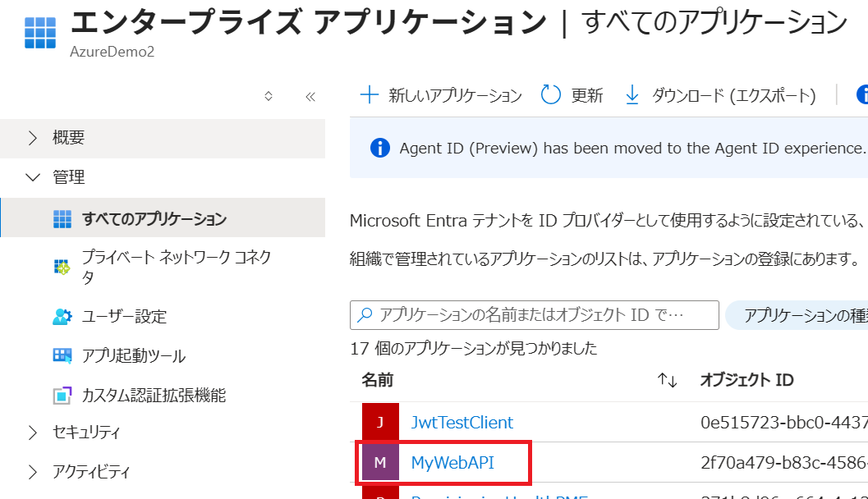Sort by 名前 using the up-down arrows
The image size is (868, 499).
[x=667, y=380]
